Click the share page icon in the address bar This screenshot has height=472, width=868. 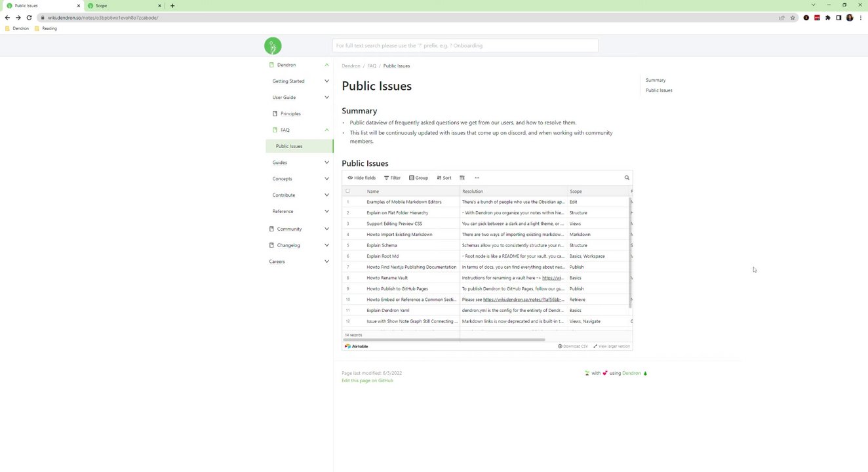tap(781, 18)
